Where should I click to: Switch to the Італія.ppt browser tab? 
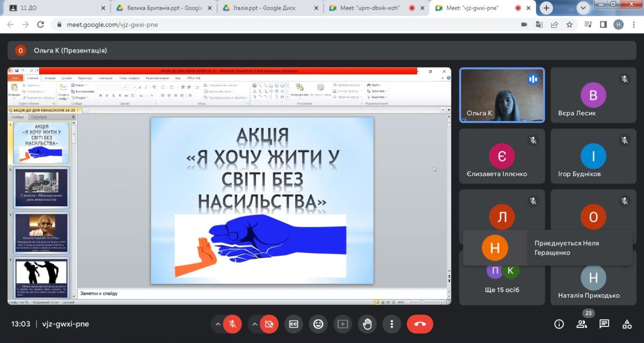pyautogui.click(x=268, y=8)
